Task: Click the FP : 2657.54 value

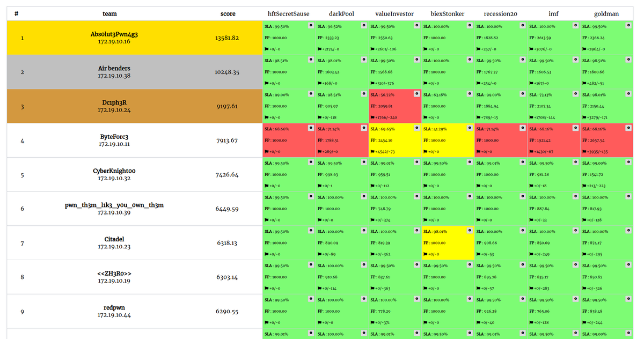Action: pos(593,141)
